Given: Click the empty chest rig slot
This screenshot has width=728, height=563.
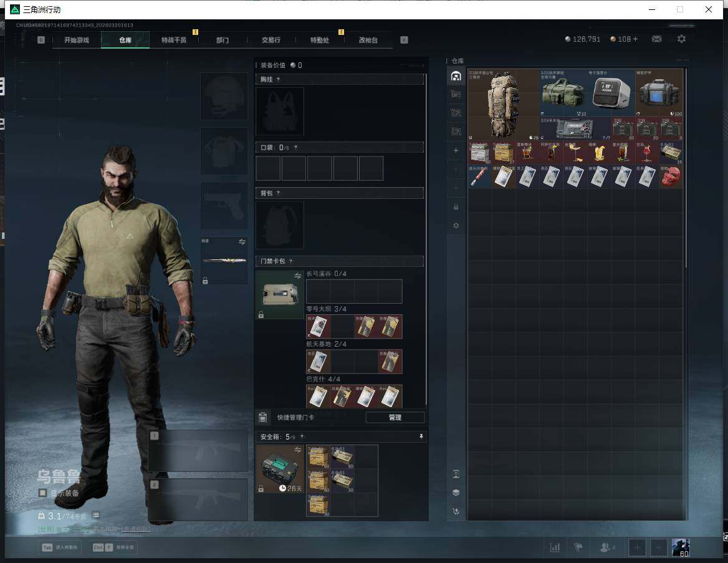Looking at the screenshot, I should pyautogui.click(x=280, y=112).
